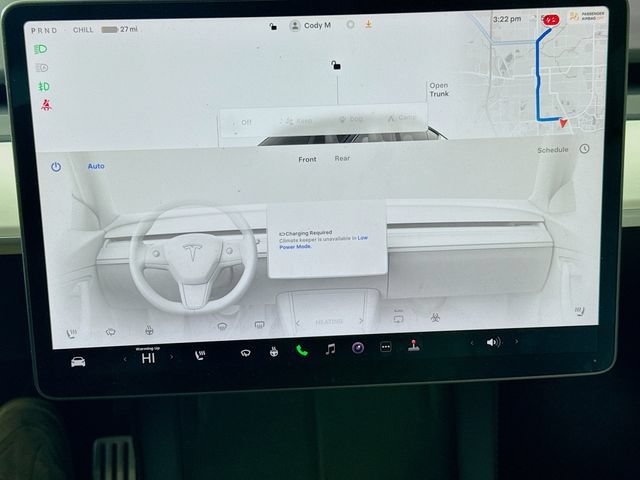Increase temperature with right chevron next to HI
The height and width of the screenshot is (480, 640).
(171, 357)
